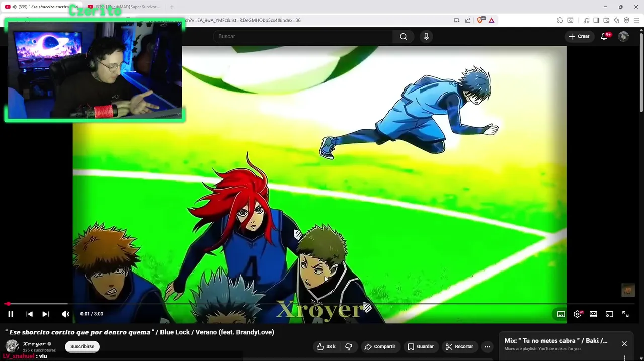Toggle the browser sidebar panel
The image size is (644, 362).
(x=596, y=20)
